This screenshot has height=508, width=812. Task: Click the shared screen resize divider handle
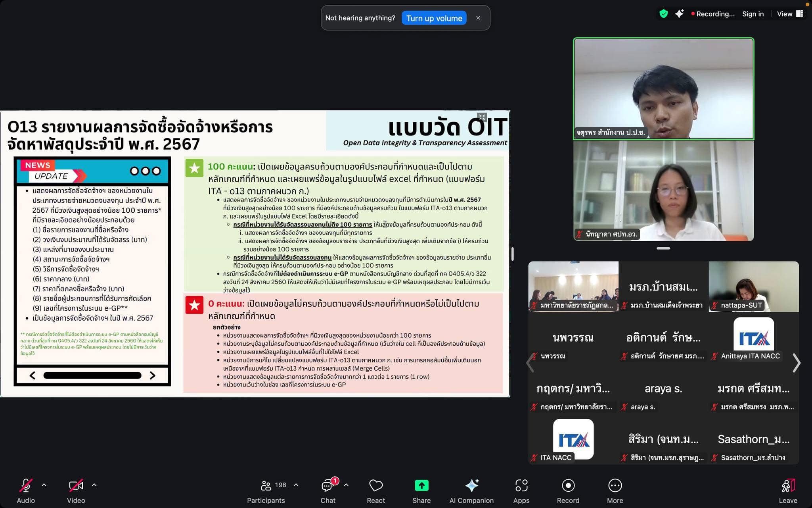click(x=512, y=254)
